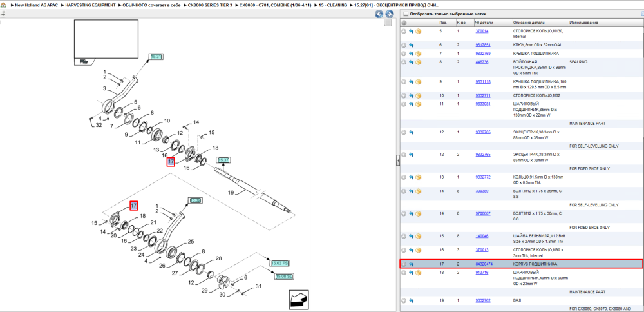Open New Holland AG APAC breadcrumb
The height and width of the screenshot is (312, 644).
pyautogui.click(x=35, y=5)
